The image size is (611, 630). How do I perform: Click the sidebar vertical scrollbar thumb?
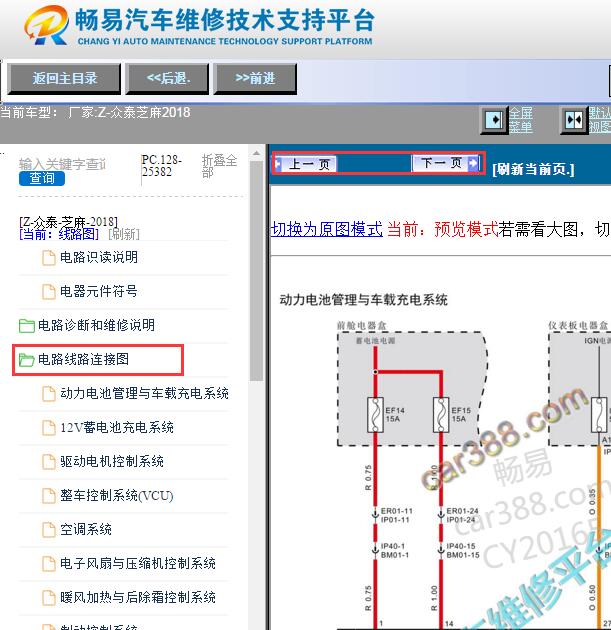(256, 270)
